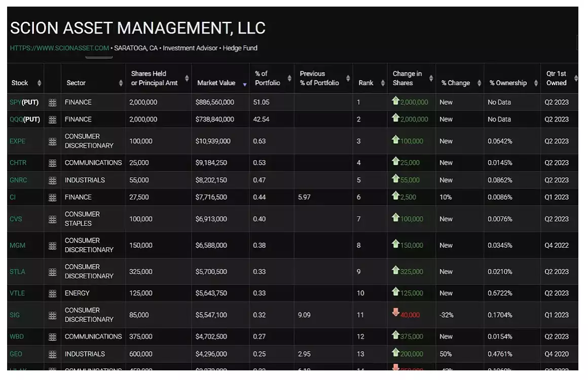
Task: Click the green up arrow in CI row
Action: point(396,197)
